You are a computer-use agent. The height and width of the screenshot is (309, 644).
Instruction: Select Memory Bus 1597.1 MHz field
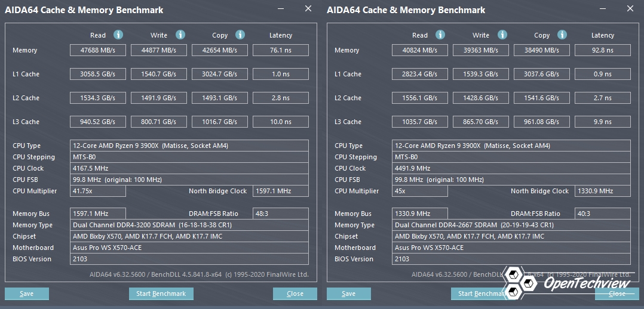(98, 214)
